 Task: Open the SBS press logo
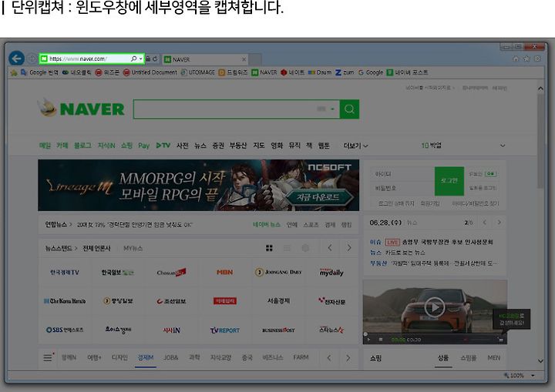pyautogui.click(x=65, y=330)
